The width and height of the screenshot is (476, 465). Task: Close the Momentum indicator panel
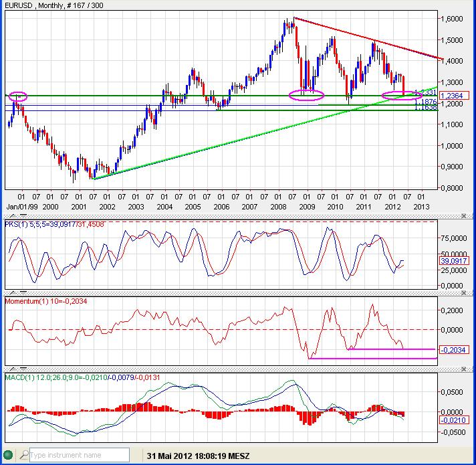point(463,293)
